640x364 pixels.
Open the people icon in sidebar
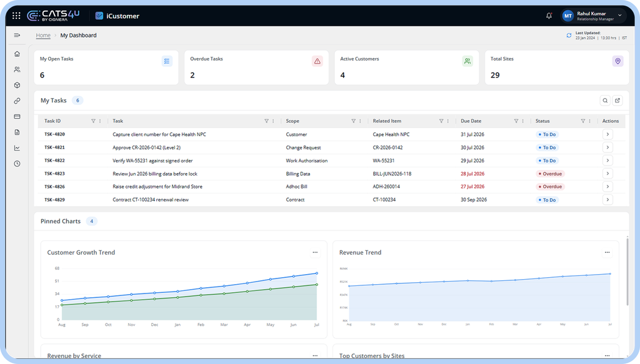[17, 70]
